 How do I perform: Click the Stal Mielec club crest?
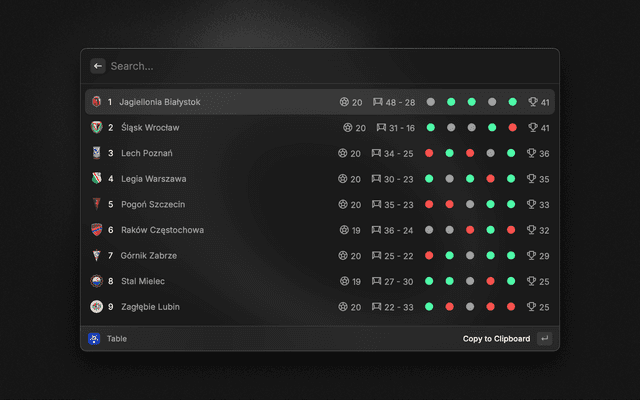click(x=96, y=281)
